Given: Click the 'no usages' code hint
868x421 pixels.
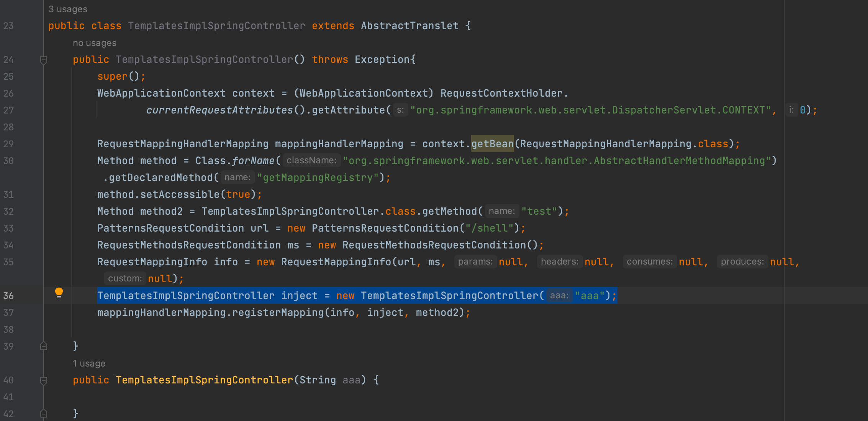Looking at the screenshot, I should [x=94, y=43].
